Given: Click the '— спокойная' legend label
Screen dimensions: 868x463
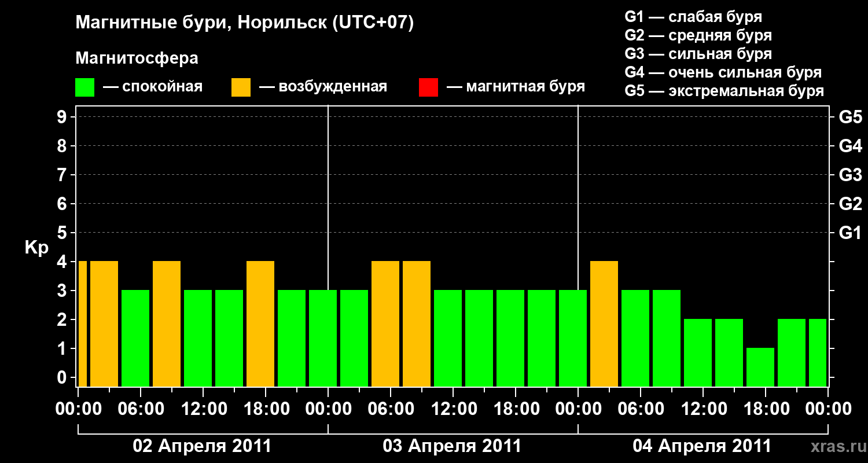Looking at the screenshot, I should 153,87.
